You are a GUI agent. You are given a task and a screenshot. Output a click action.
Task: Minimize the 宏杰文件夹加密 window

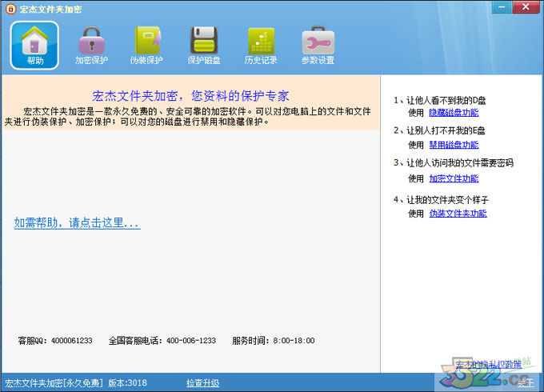(x=502, y=7)
